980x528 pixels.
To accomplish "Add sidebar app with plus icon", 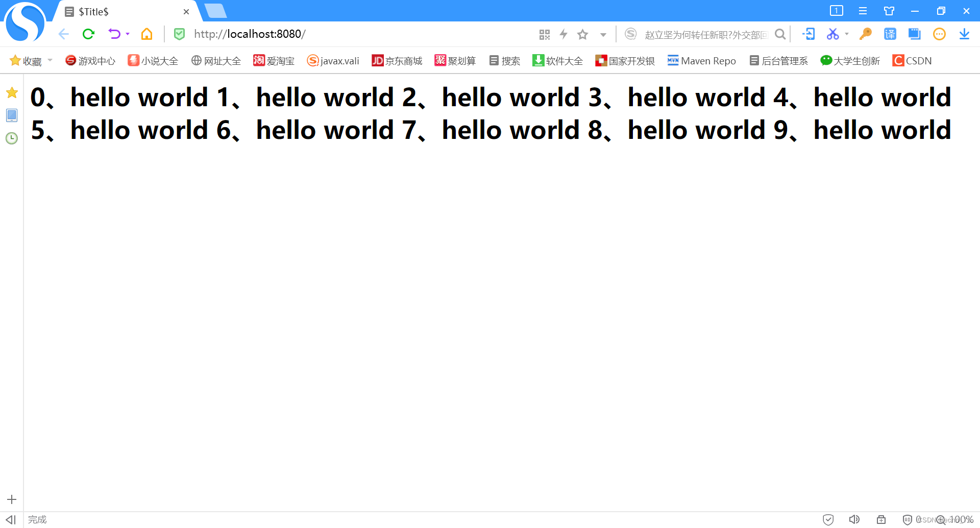I will pyautogui.click(x=12, y=499).
